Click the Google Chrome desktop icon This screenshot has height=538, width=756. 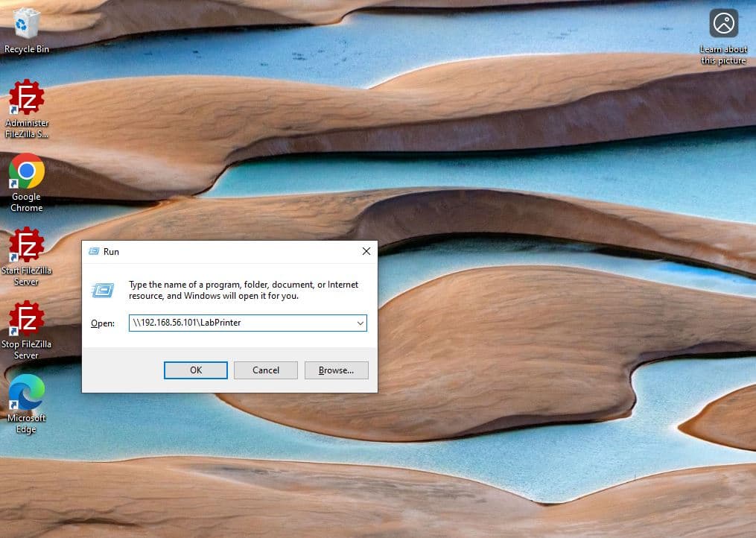pyautogui.click(x=27, y=172)
